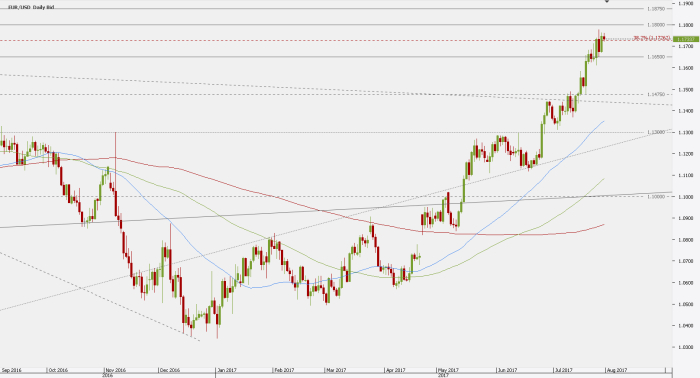Select the 1.18000 horizontal level label
Image resolution: width=700 pixels, height=378 pixels.
point(656,25)
